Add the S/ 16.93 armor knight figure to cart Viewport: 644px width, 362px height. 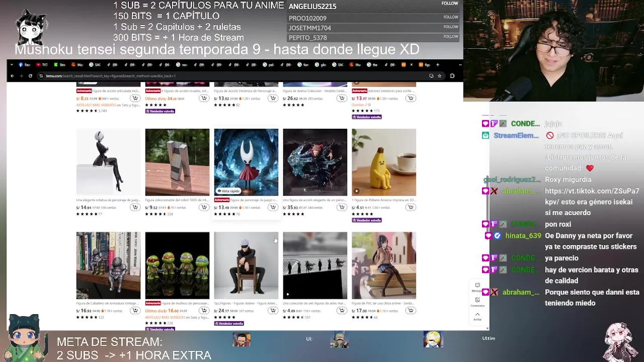(135, 311)
